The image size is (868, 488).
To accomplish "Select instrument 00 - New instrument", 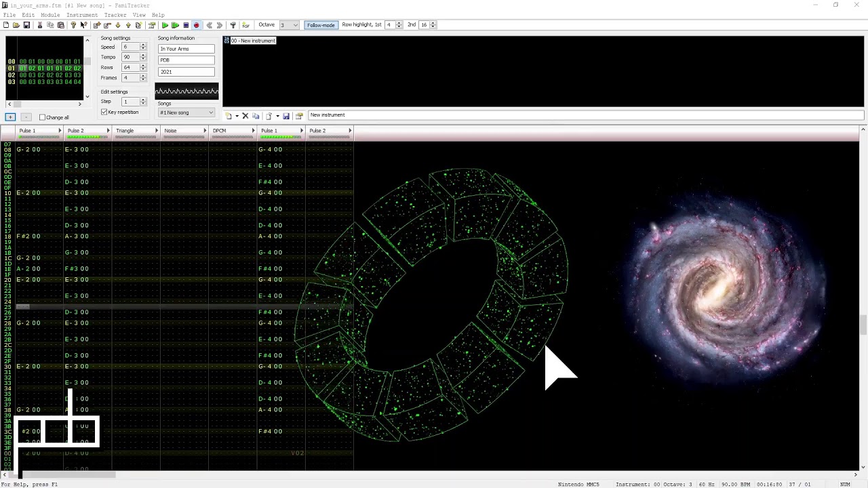I will tap(250, 41).
